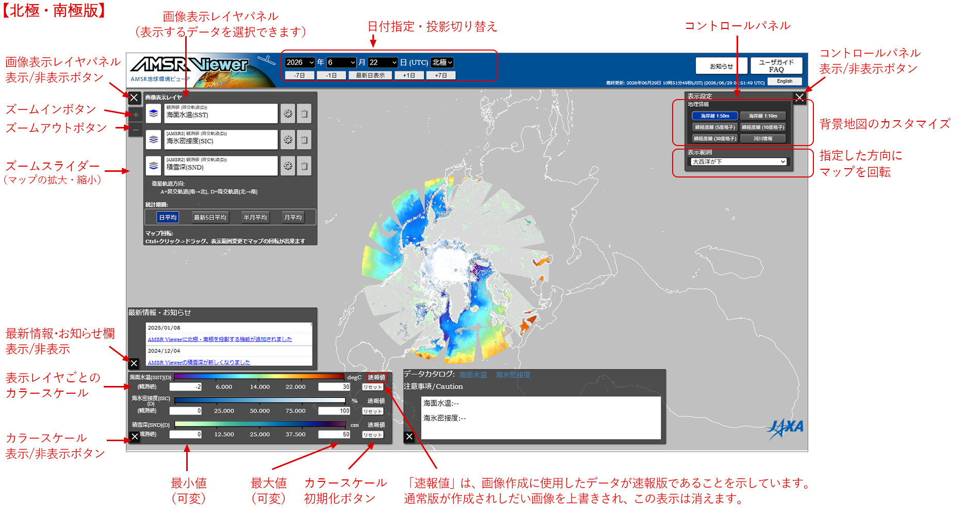Close the 表示設定 control panel
Image resolution: width=980 pixels, height=516 pixels.
tap(799, 97)
